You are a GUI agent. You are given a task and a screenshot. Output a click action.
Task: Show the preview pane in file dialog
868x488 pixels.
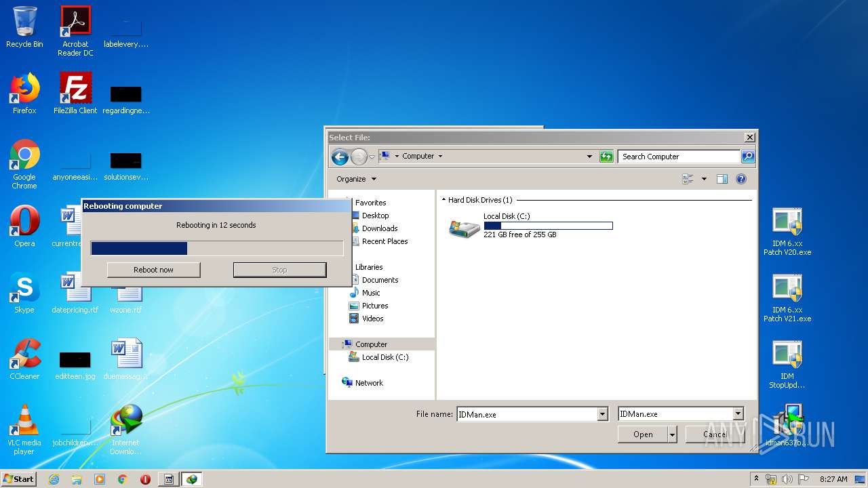[722, 179]
